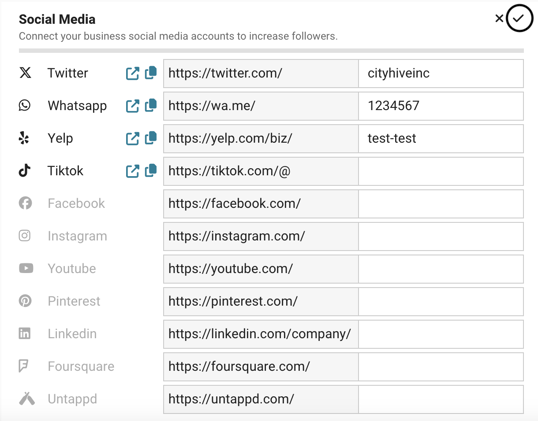538x421 pixels.
Task: Click the https://twitter.com/ prefix text
Action: click(x=225, y=73)
